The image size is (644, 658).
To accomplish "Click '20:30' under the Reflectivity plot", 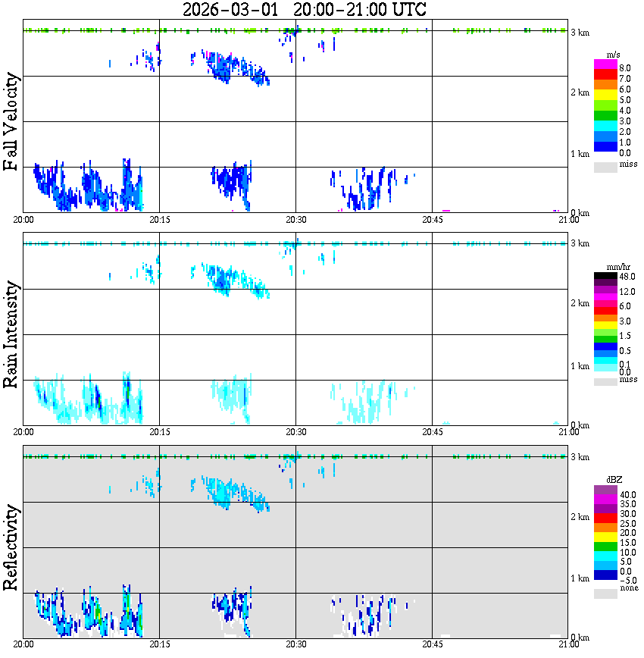I will 296,645.
